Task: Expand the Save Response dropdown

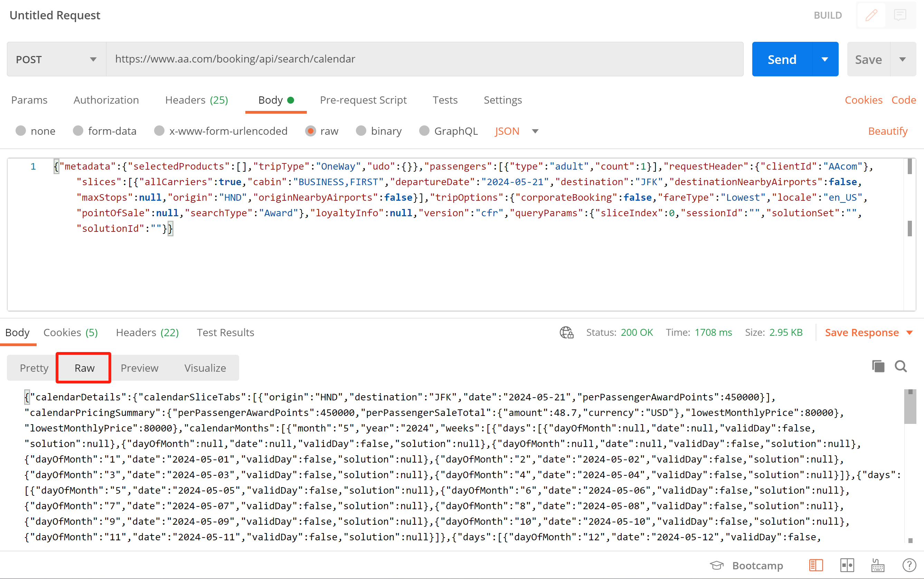Action: pos(910,332)
